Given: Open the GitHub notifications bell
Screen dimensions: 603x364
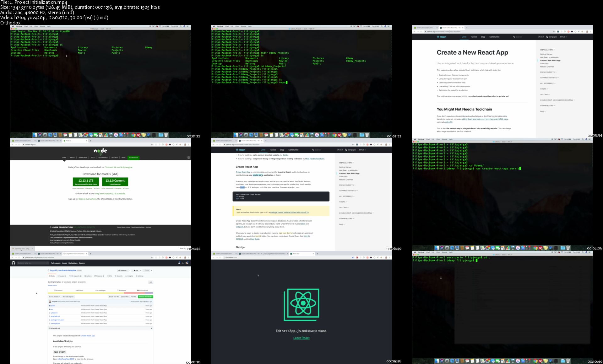Looking at the screenshot, I should pyautogui.click(x=179, y=263).
